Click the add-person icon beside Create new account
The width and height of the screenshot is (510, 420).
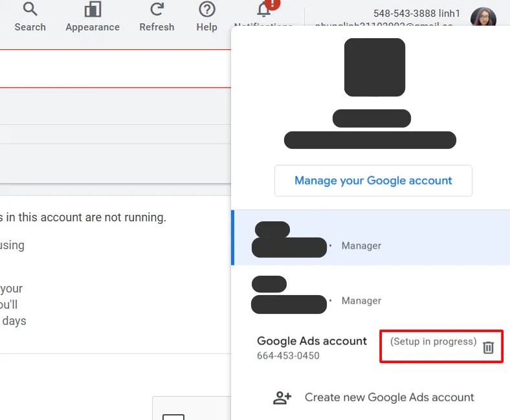coord(282,397)
